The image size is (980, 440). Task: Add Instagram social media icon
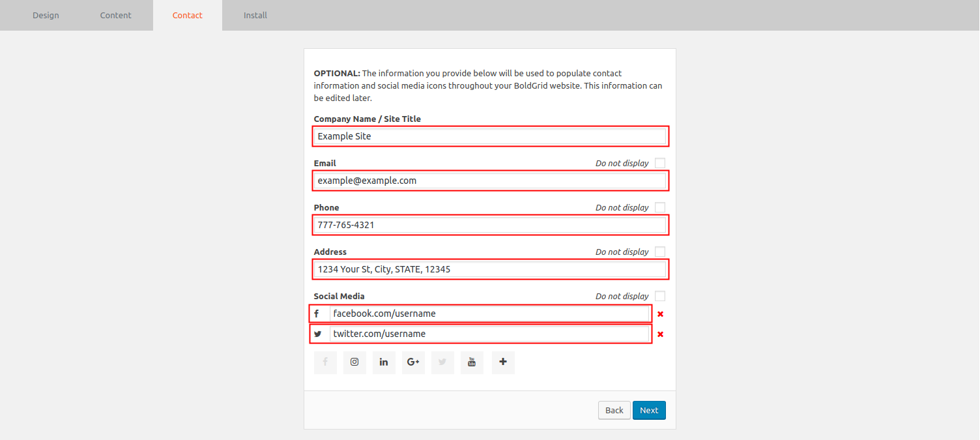pos(354,362)
